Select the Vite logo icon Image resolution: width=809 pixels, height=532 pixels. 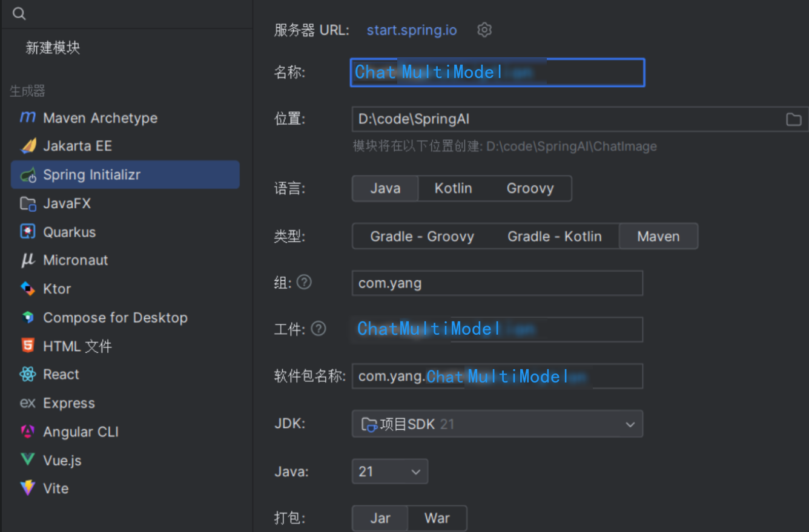[28, 488]
